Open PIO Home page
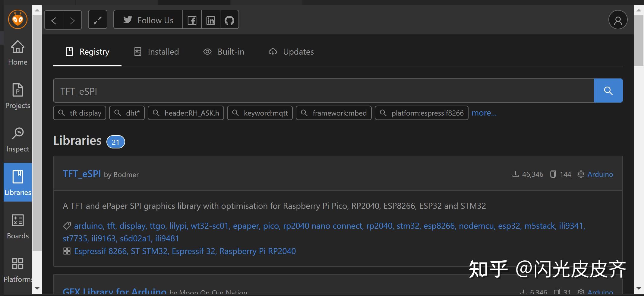This screenshot has width=644, height=296. click(18, 53)
